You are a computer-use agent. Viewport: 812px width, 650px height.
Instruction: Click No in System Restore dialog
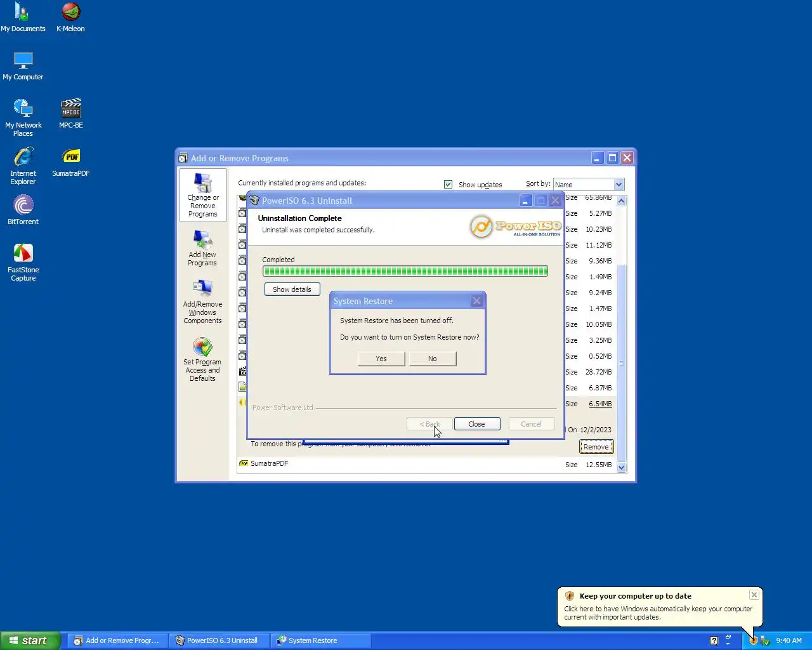[x=433, y=359]
